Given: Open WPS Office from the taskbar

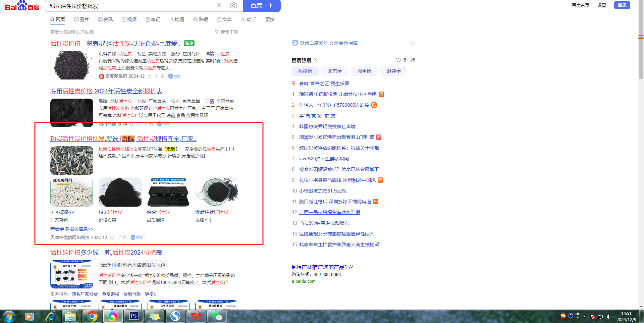Looking at the screenshot, I should [196, 316].
